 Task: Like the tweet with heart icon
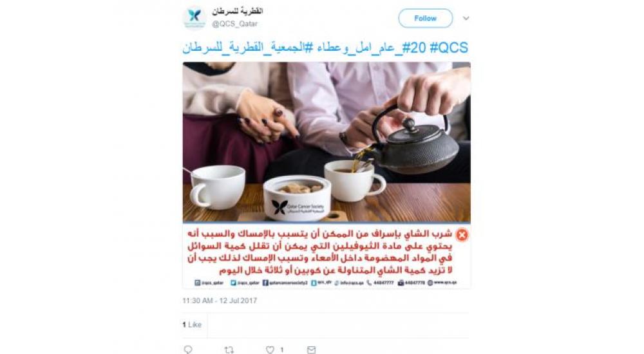pyautogui.click(x=270, y=350)
